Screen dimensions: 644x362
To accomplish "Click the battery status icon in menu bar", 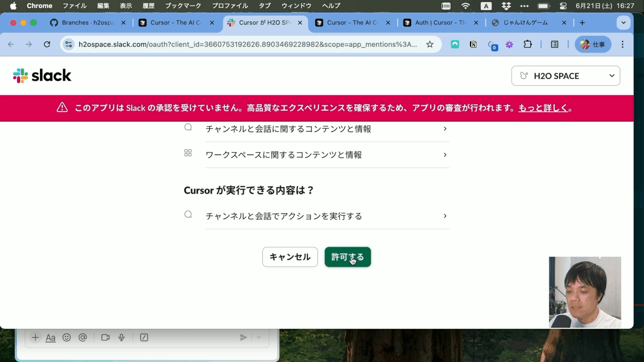I will 543,5.
